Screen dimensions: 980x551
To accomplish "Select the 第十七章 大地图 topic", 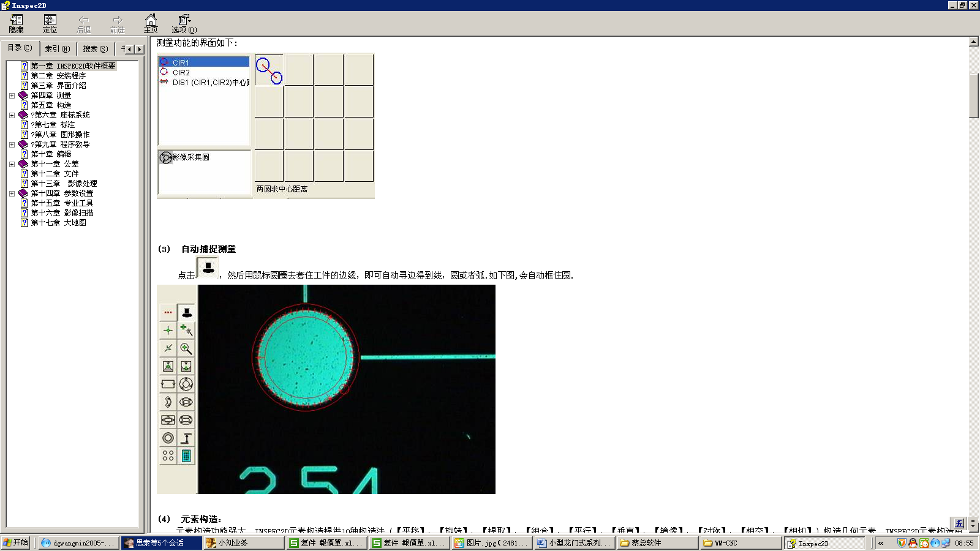I will tap(58, 223).
